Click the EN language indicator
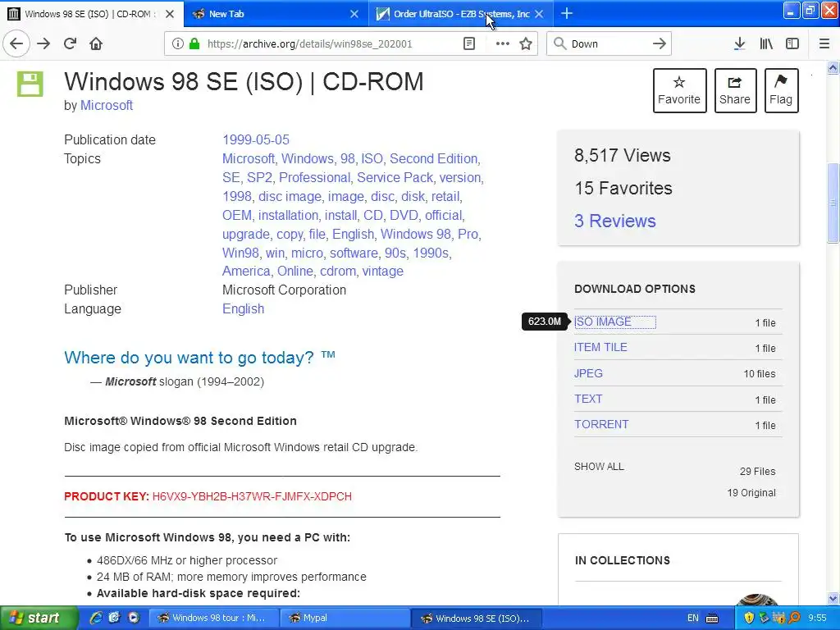 point(692,619)
